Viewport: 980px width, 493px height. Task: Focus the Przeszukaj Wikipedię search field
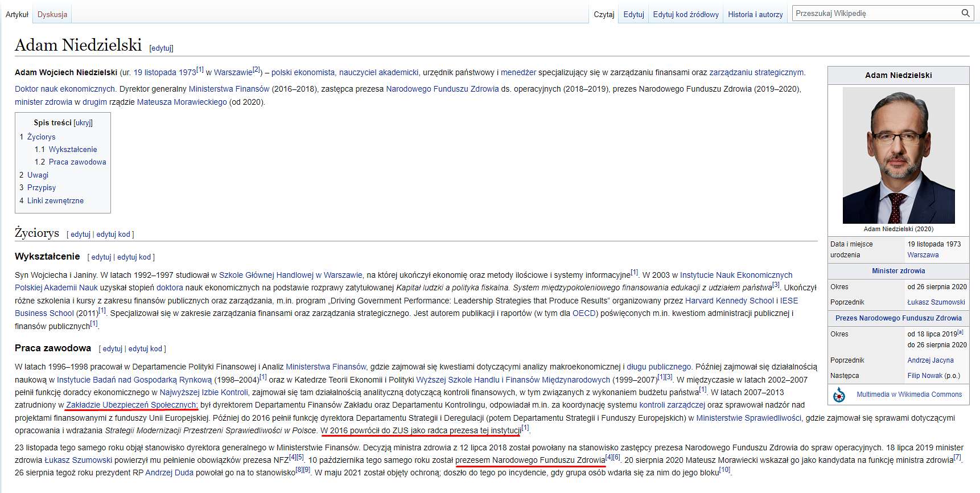(876, 13)
